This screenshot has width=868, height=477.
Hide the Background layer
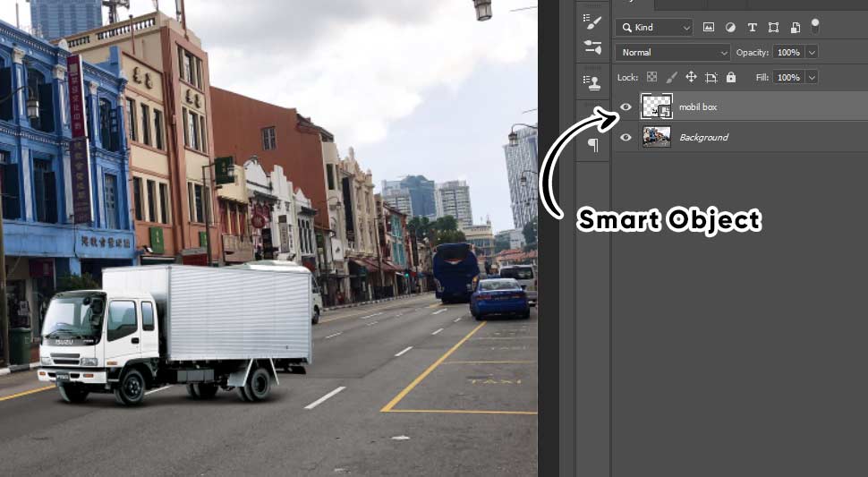(x=625, y=137)
